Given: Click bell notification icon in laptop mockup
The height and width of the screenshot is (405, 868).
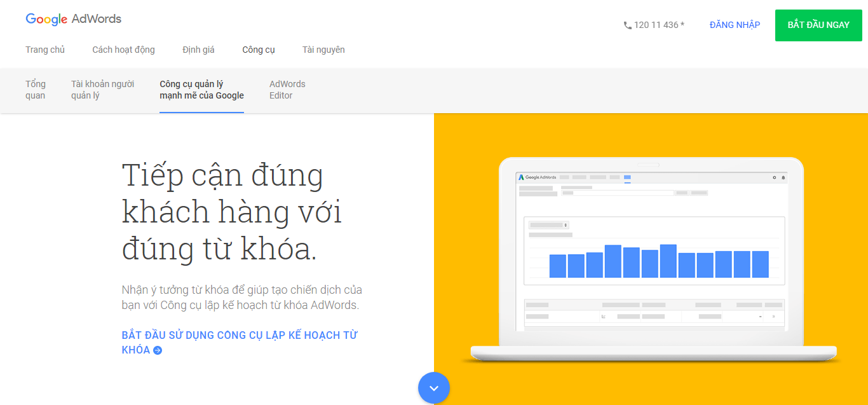Looking at the screenshot, I should [x=783, y=177].
